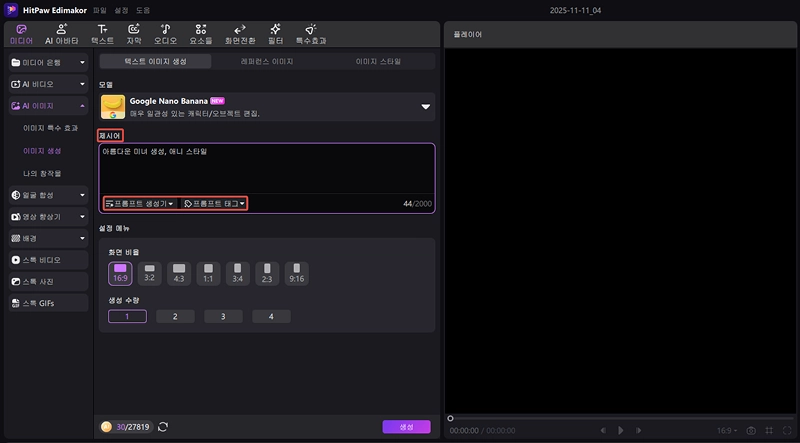Select the 3:2 aspect ratio
Viewport: 800px width, 443px height.
149,274
